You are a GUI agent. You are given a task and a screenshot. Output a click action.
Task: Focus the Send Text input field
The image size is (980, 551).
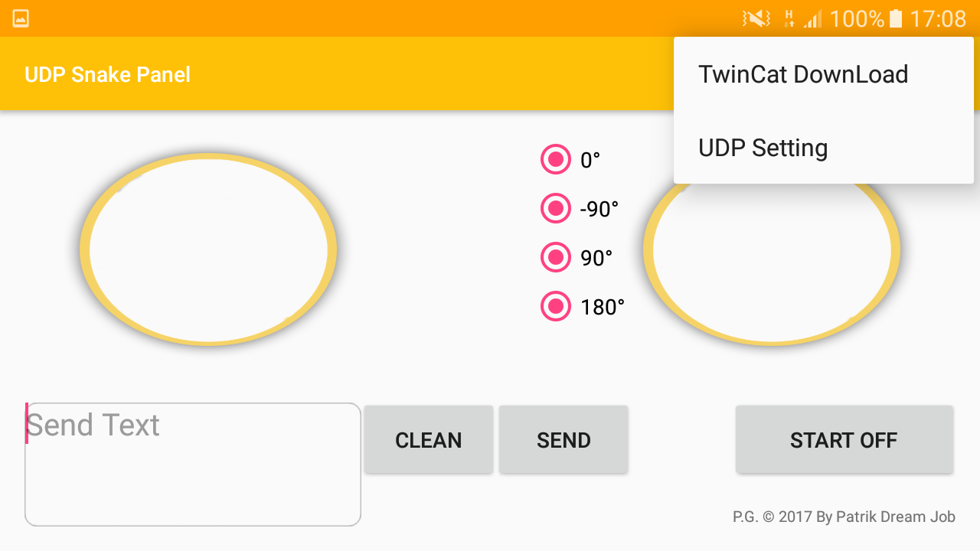(x=192, y=464)
